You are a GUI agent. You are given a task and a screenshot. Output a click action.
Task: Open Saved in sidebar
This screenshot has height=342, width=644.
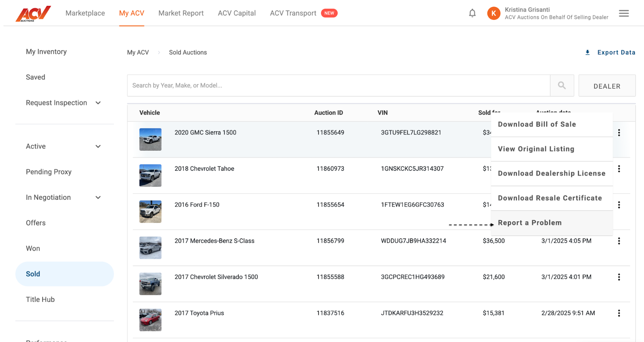[x=35, y=77]
